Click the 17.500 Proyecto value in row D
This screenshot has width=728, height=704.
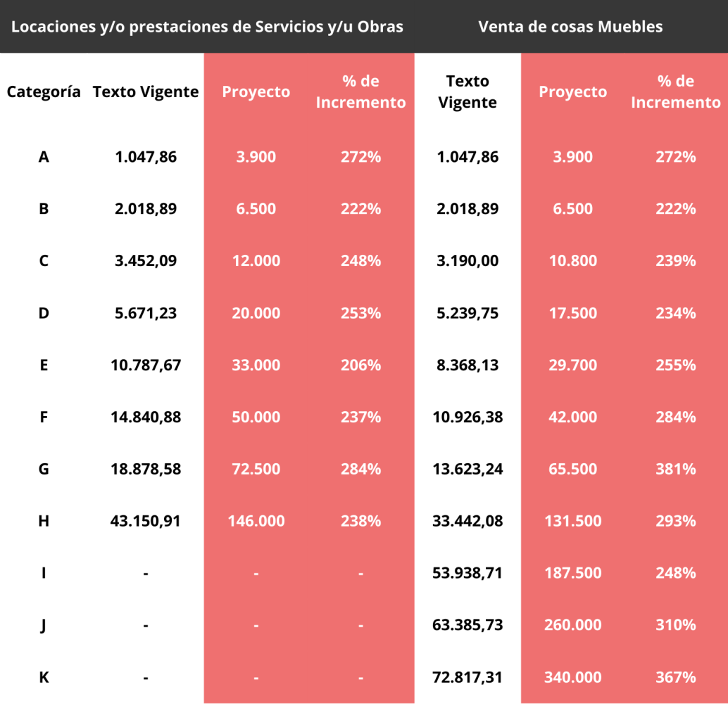click(x=573, y=313)
